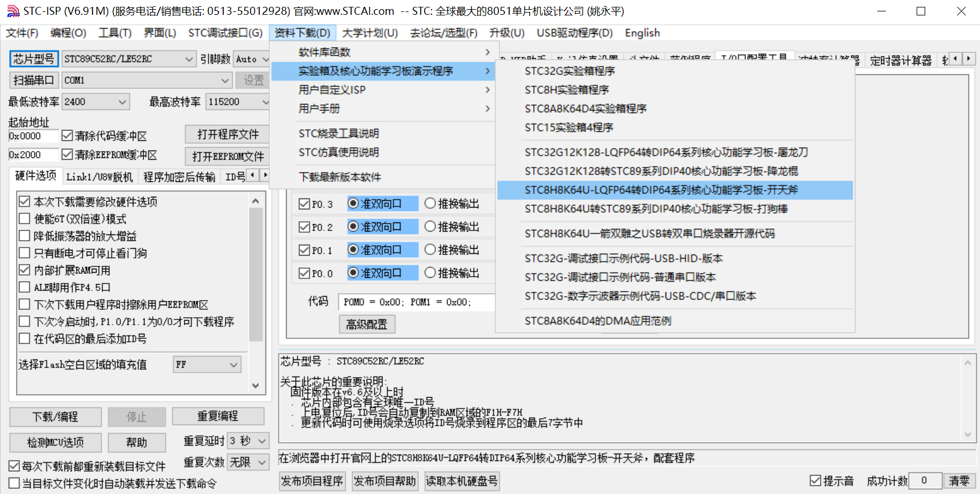
Task: Expand the 软件库函数 submenu
Action: coord(383,52)
